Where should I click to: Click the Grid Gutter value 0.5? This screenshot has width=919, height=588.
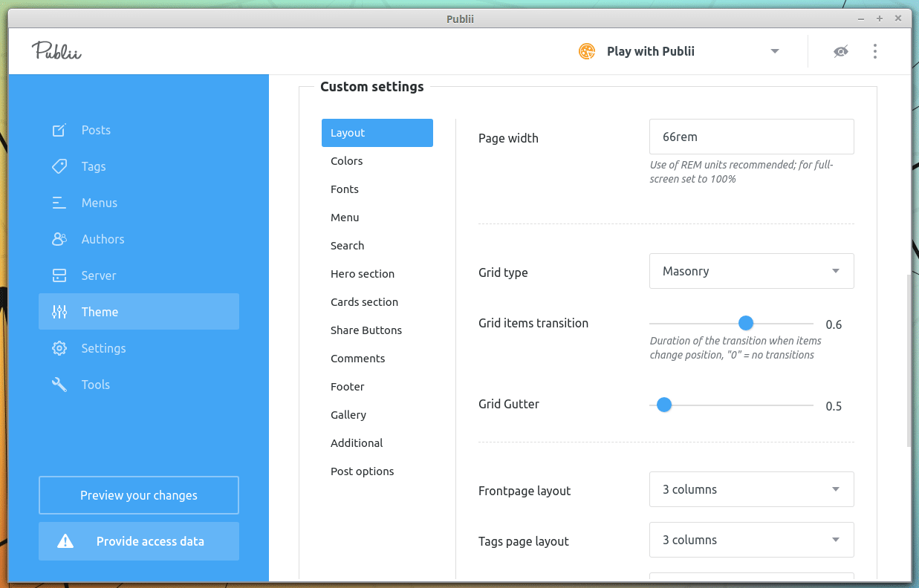(834, 406)
